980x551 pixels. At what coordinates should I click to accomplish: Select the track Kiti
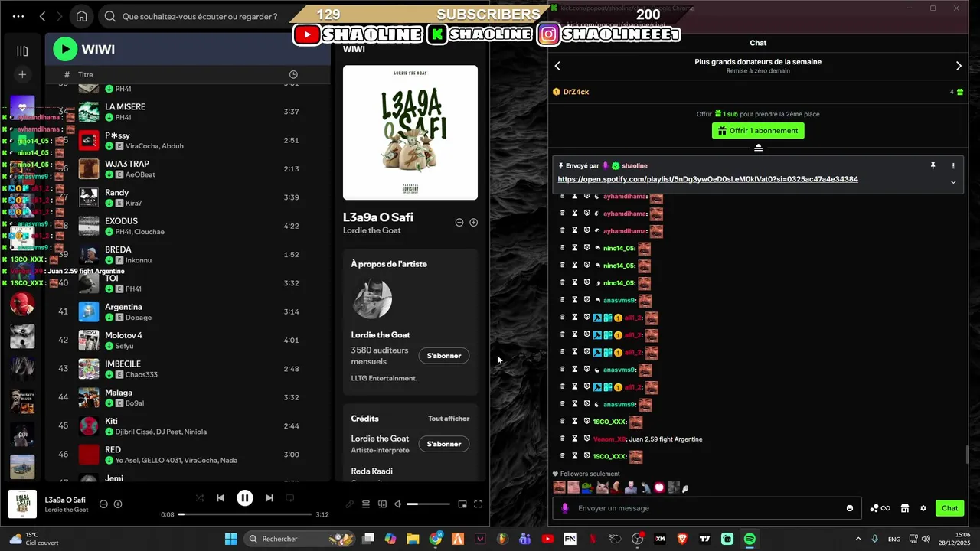pyautogui.click(x=188, y=425)
